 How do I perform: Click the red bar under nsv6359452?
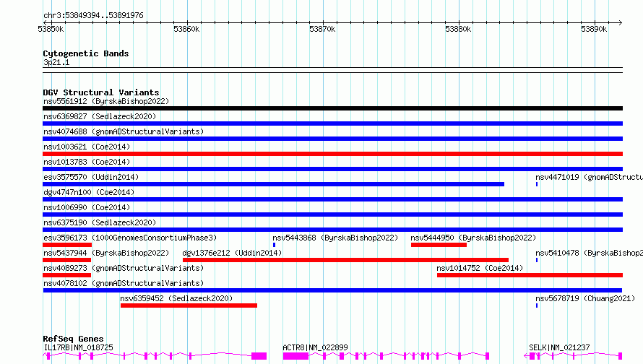tap(189, 305)
